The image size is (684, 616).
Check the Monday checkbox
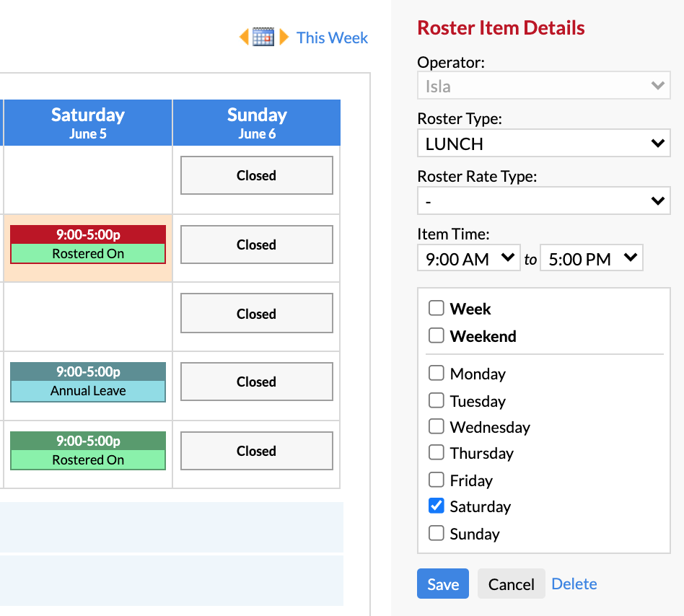click(437, 373)
